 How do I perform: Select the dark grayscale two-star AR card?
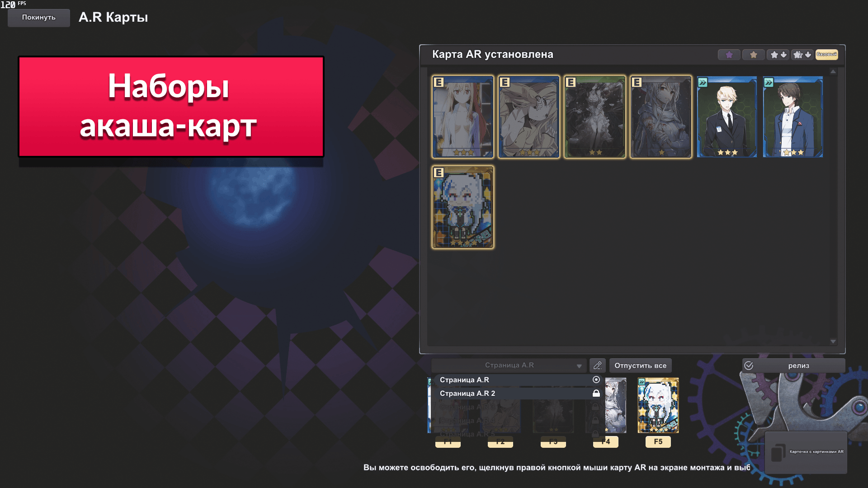pyautogui.click(x=594, y=117)
